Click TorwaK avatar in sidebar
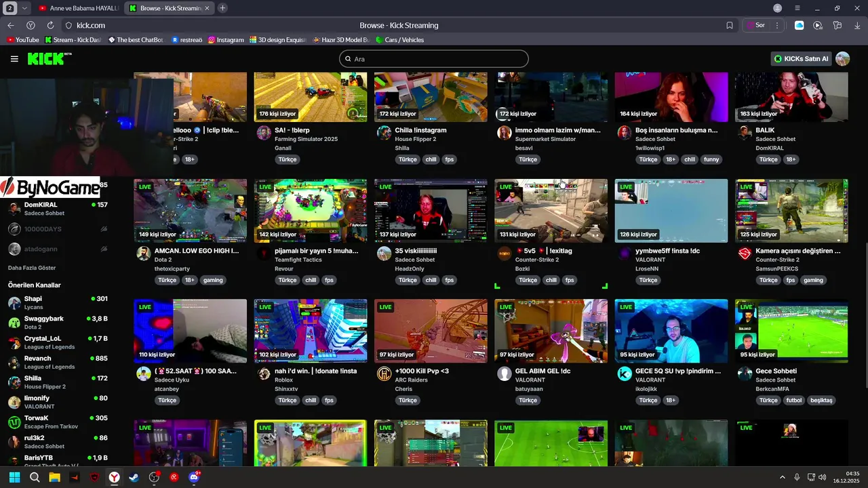 point(14,422)
